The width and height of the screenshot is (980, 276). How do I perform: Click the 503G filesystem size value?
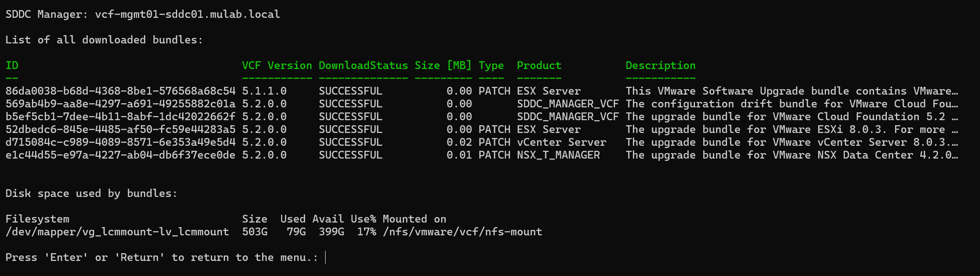tap(255, 232)
